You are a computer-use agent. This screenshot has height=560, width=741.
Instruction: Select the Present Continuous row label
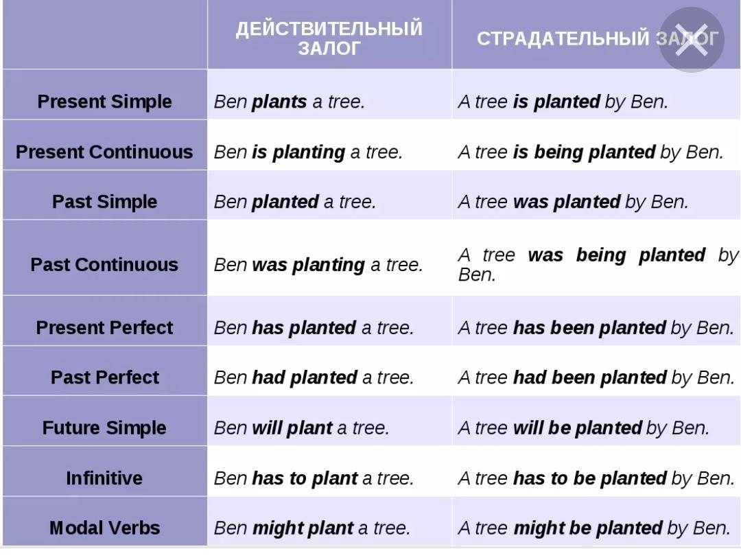click(x=105, y=152)
